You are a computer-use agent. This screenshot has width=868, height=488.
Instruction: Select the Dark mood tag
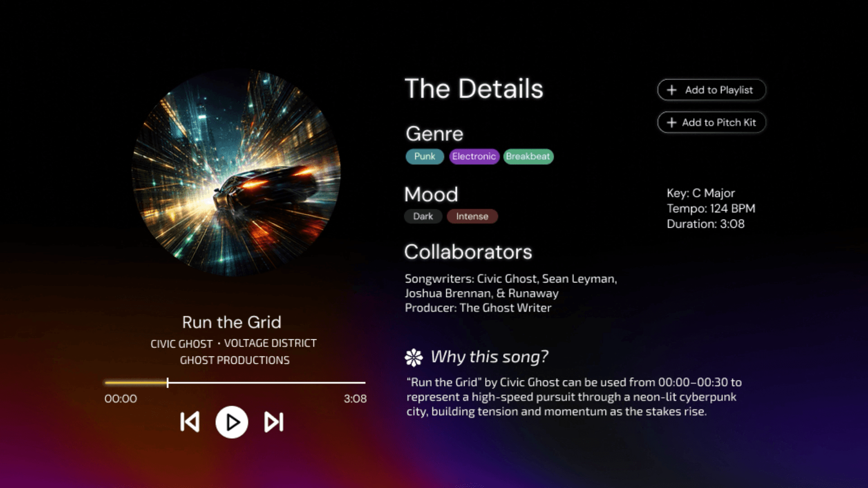tap(423, 216)
